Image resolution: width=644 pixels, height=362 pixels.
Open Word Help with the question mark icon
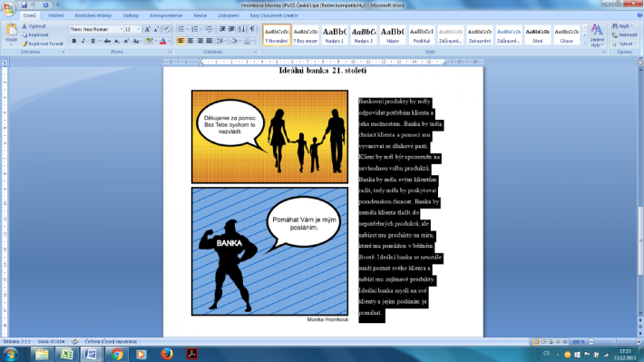(639, 15)
